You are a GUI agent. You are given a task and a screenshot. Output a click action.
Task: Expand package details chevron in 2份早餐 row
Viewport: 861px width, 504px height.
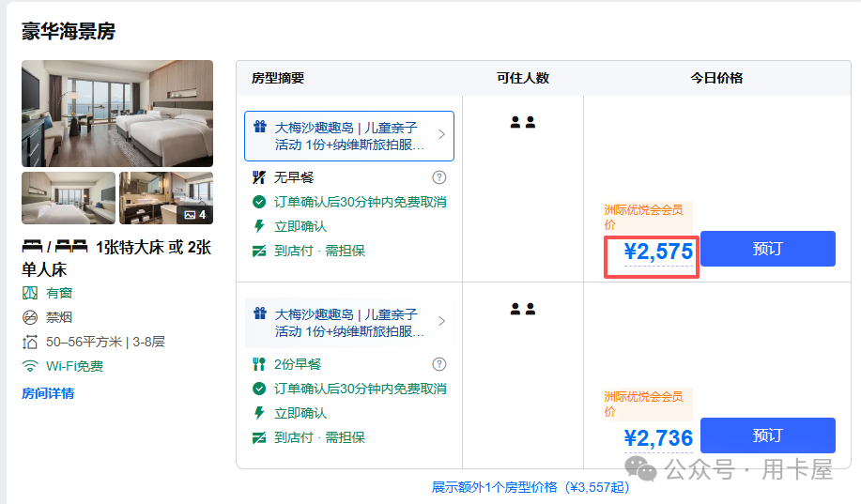pos(441,321)
